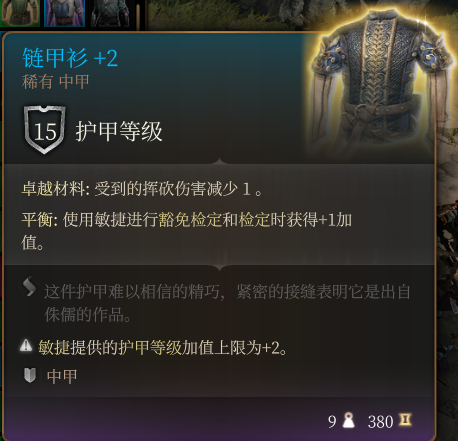Click the armor class shield icon showing 15

[44, 130]
